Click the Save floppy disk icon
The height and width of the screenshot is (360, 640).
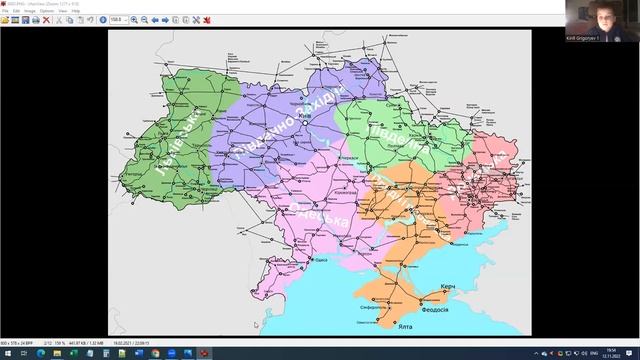pos(26,20)
